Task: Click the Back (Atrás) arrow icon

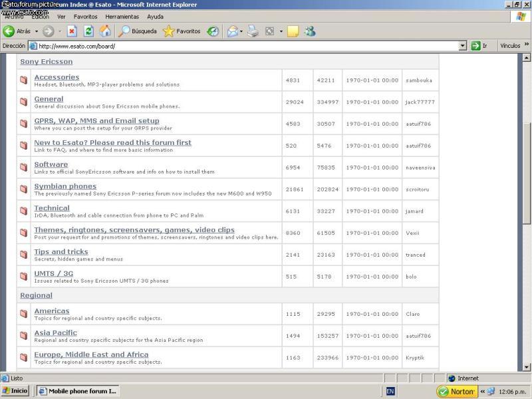Action: click(x=9, y=31)
